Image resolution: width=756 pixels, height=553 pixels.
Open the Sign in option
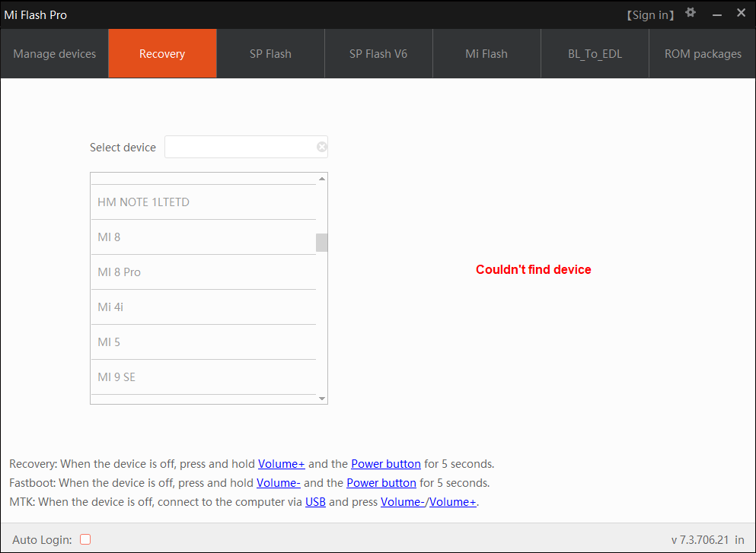(x=650, y=14)
